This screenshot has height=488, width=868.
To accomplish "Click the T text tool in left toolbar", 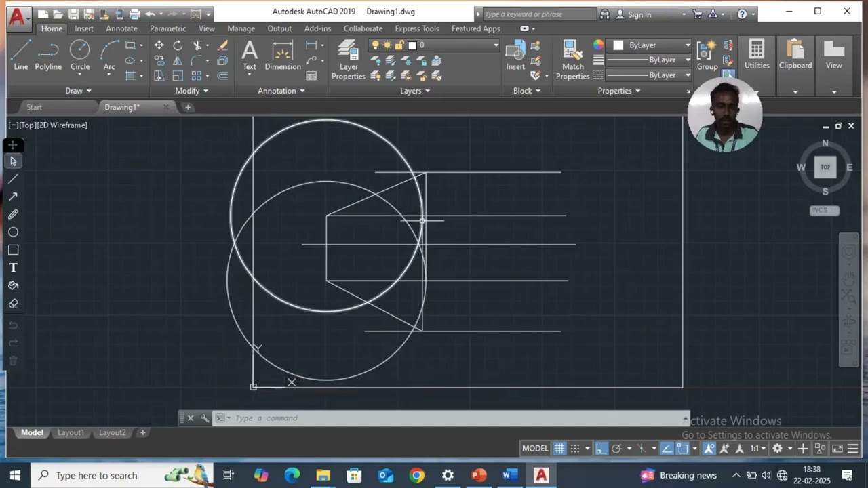I will coord(13,268).
